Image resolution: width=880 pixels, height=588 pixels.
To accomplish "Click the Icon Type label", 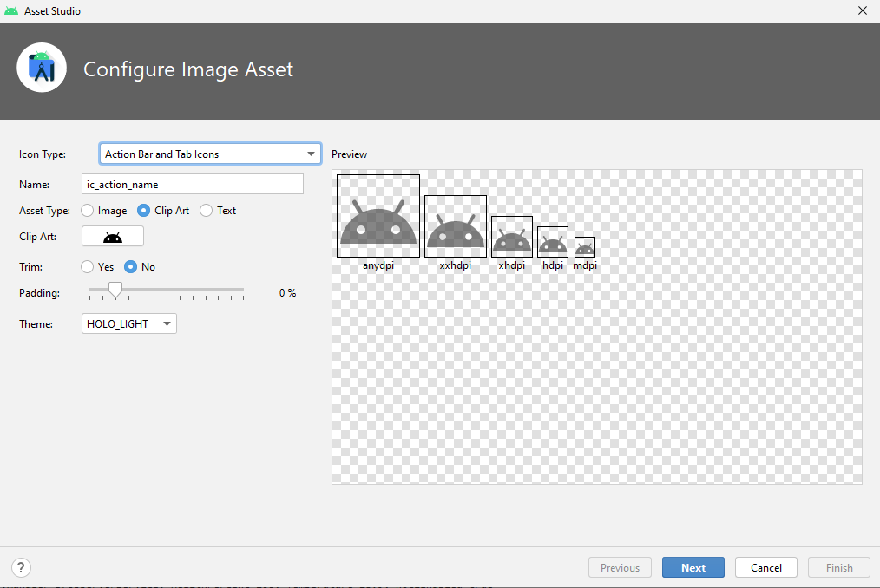I will point(43,154).
